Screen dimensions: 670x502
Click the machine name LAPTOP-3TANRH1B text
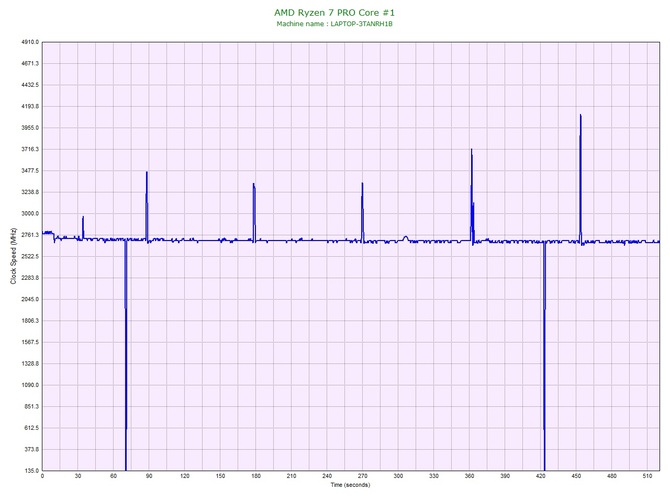[x=361, y=24]
